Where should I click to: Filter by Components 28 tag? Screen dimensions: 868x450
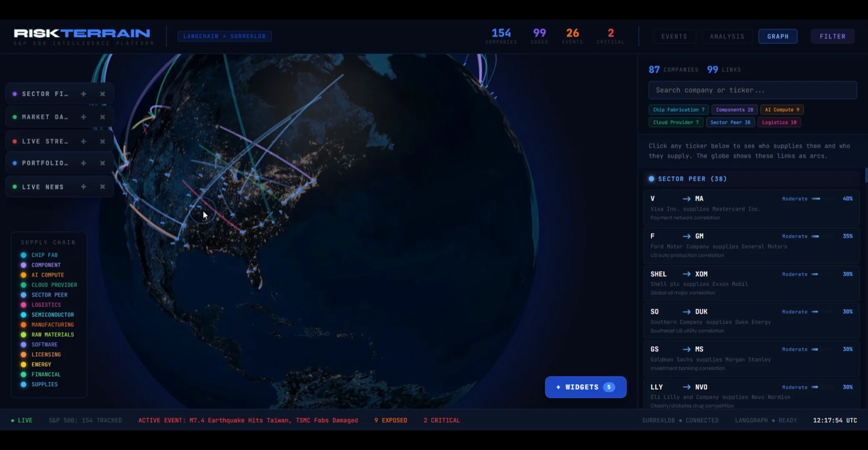(734, 110)
